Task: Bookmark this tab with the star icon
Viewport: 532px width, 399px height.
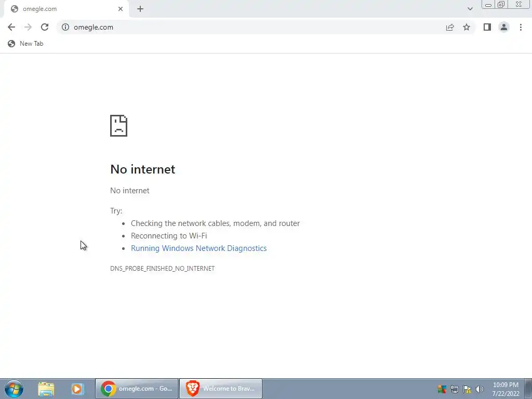Action: pos(467,27)
